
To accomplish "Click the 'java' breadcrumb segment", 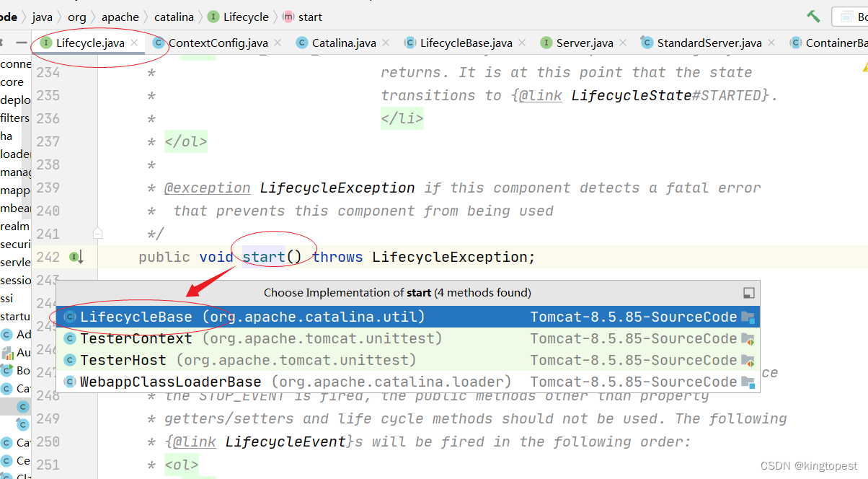I will tap(43, 17).
